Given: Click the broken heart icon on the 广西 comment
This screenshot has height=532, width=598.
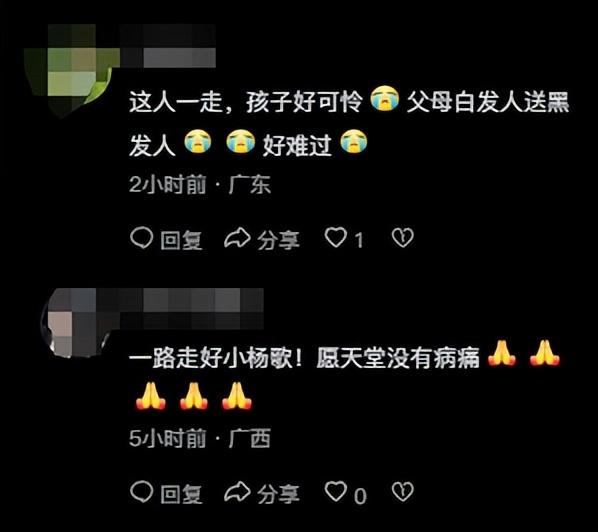Looking at the screenshot, I should [x=403, y=492].
